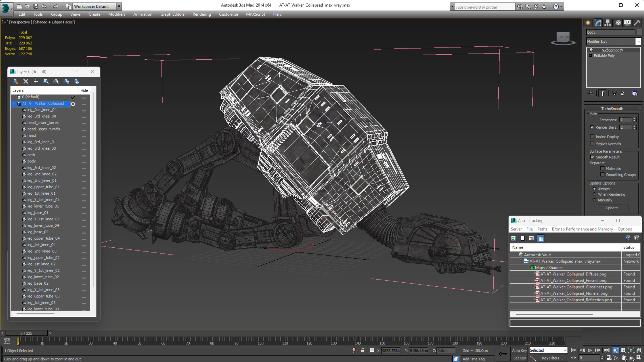The width and height of the screenshot is (644, 362).
Task: Collapse AT_AT_Walker_Collapsed layer tree
Action: point(14,104)
